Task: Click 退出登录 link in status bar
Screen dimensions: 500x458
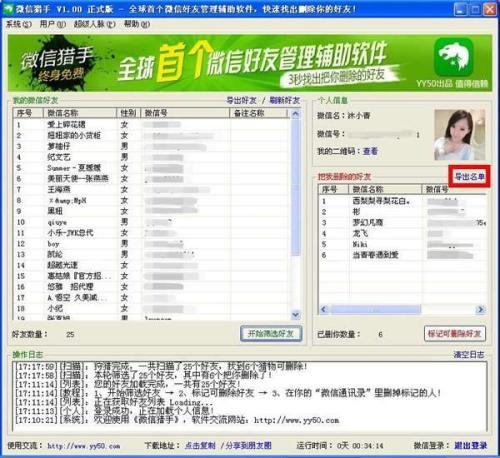Action: point(471,445)
